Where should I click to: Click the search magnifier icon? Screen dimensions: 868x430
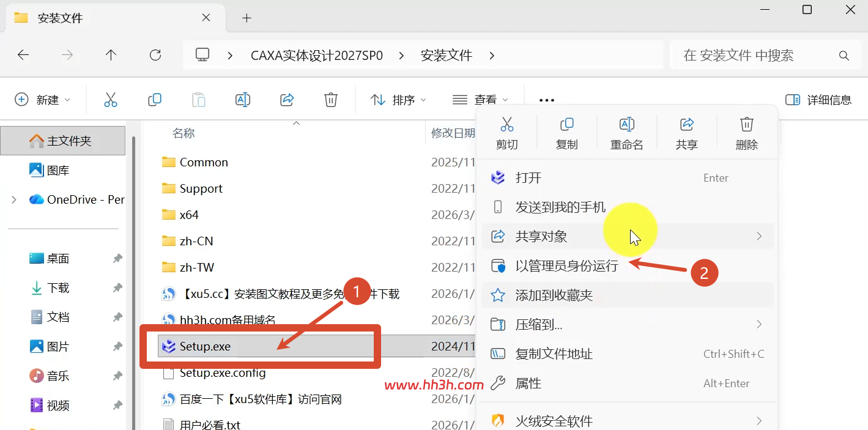point(844,56)
